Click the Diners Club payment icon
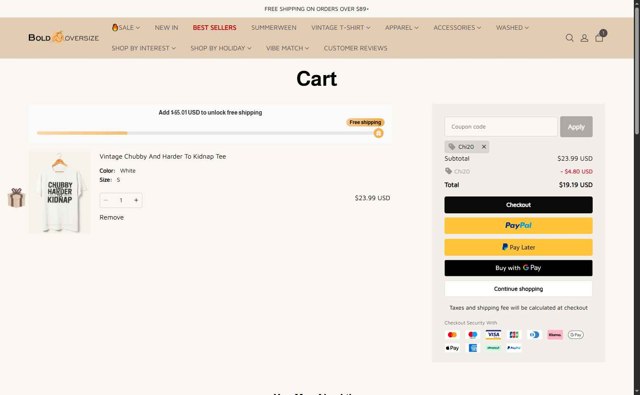 (x=534, y=335)
